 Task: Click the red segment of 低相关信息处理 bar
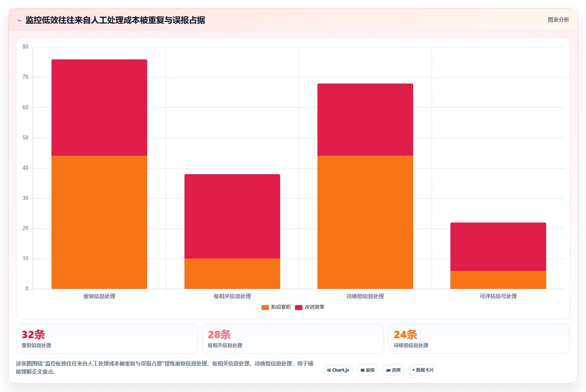coord(232,217)
